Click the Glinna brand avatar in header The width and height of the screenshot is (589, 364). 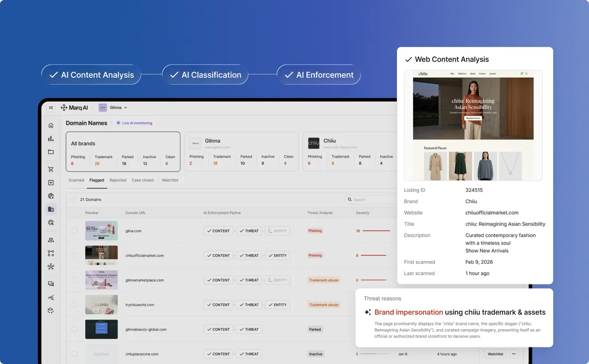(103, 108)
